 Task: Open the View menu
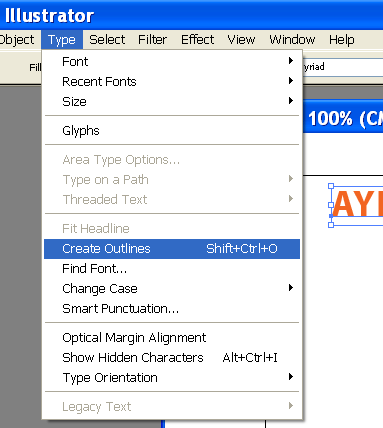[241, 40]
